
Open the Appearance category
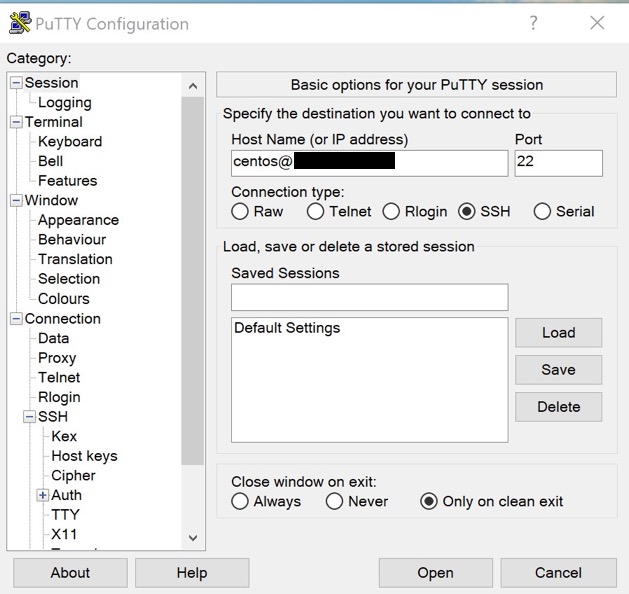point(78,220)
